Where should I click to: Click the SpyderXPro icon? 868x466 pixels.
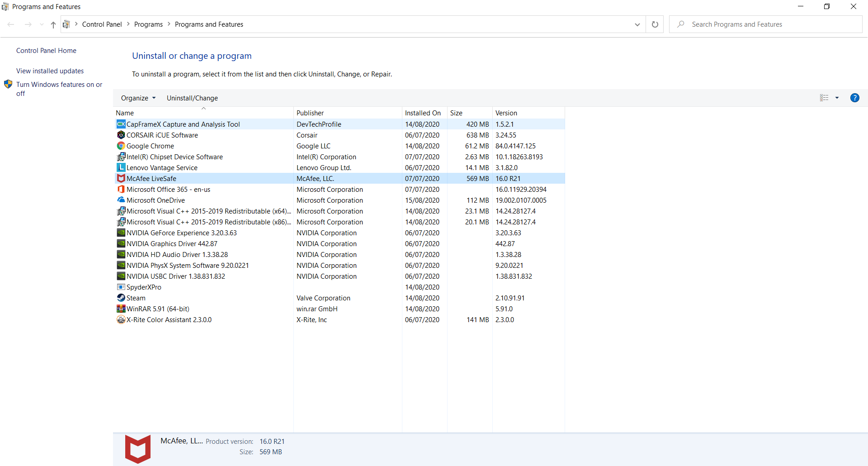coord(121,287)
